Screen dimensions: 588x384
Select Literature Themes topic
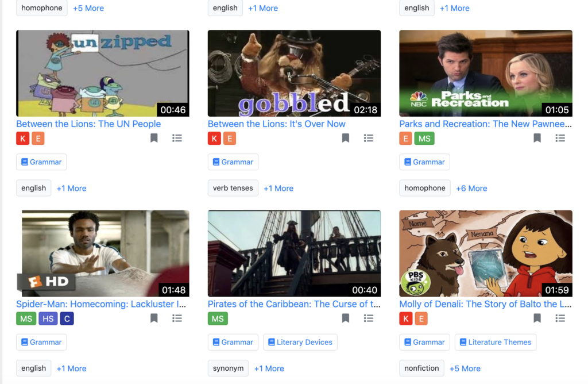[496, 343]
